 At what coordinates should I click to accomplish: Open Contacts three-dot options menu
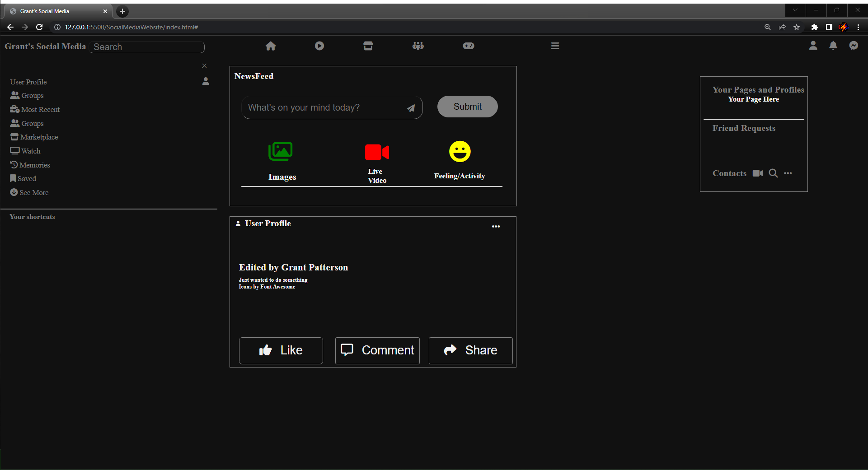tap(788, 173)
